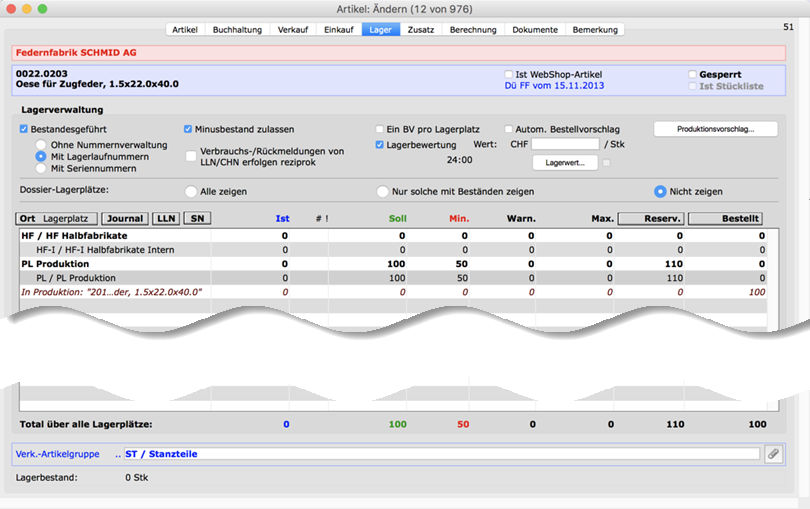Switch to the Buchhaltung tab
The height and width of the screenshot is (509, 810).
236,30
